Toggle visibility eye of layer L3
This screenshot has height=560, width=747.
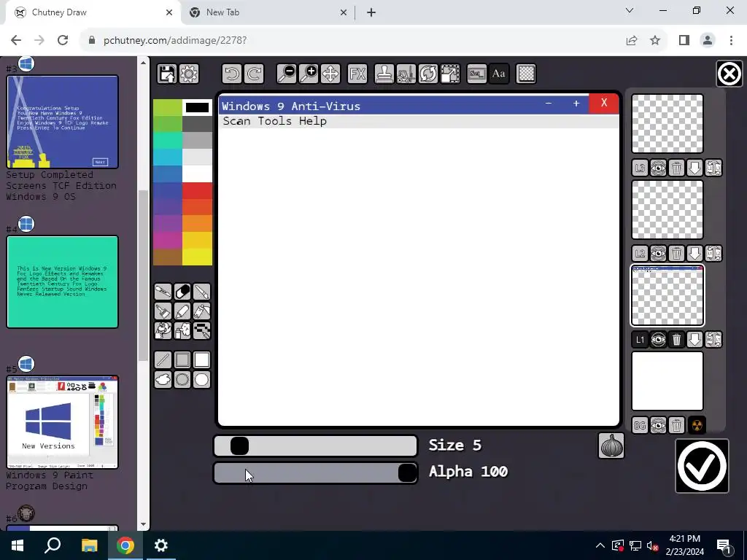coord(659,168)
